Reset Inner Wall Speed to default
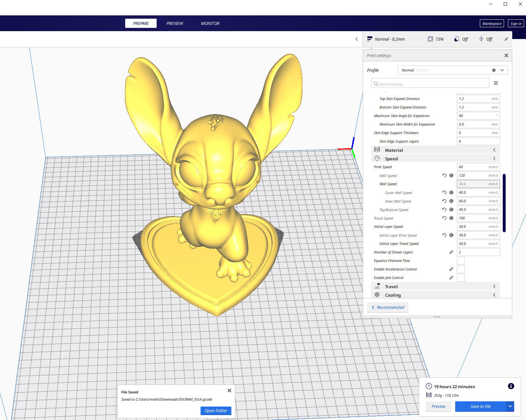 click(444, 201)
